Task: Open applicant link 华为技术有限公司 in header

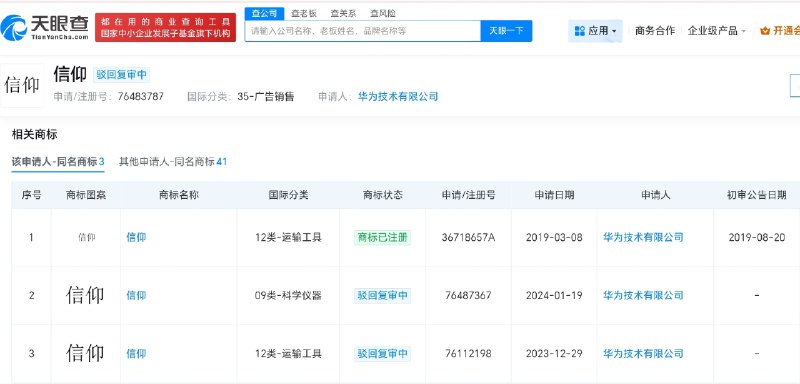Action: 398,97
